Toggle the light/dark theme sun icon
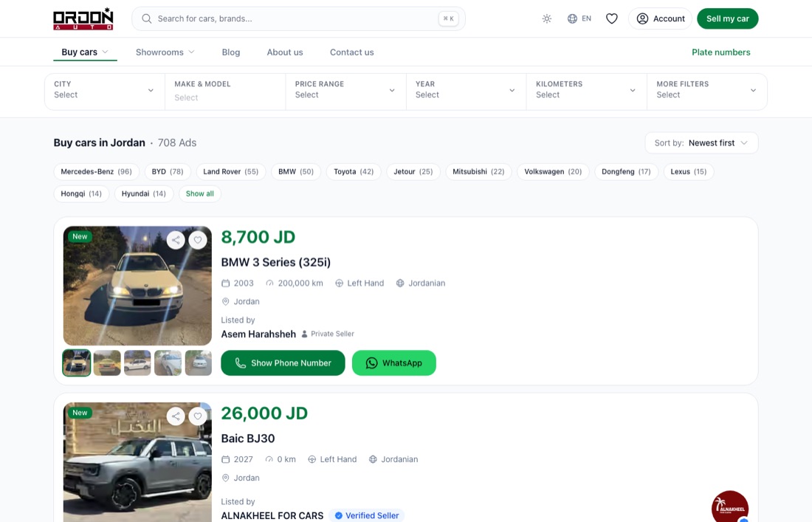The width and height of the screenshot is (812, 522). coord(547,18)
